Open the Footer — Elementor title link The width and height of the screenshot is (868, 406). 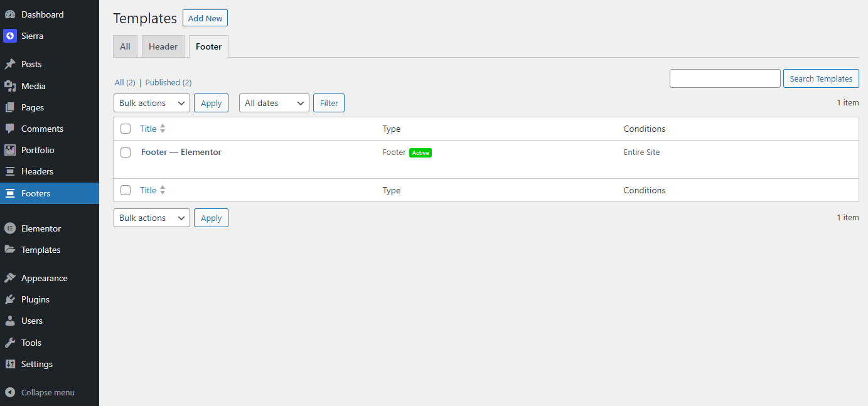tap(181, 152)
